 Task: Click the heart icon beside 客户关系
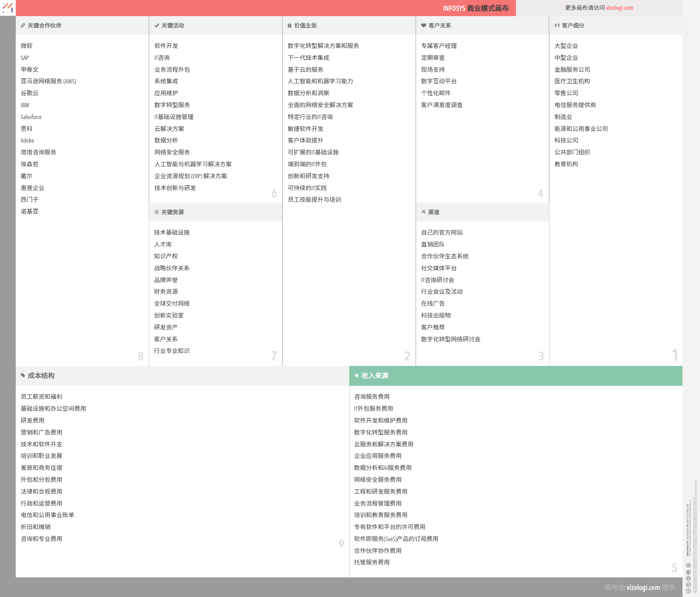coord(423,26)
